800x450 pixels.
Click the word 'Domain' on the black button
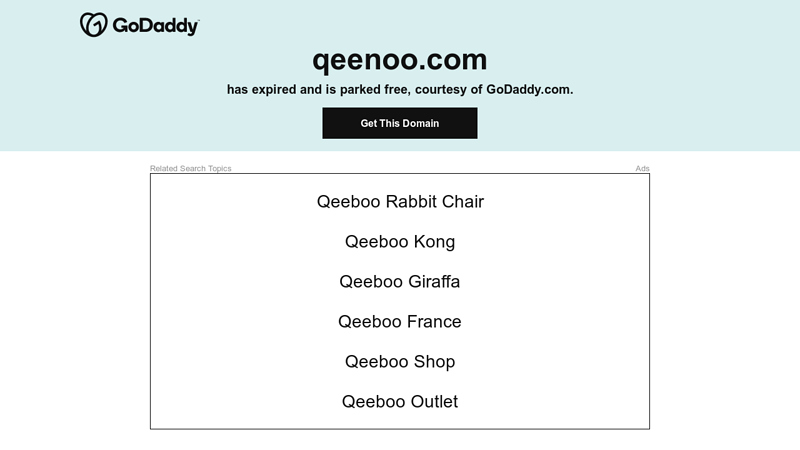[x=421, y=123]
